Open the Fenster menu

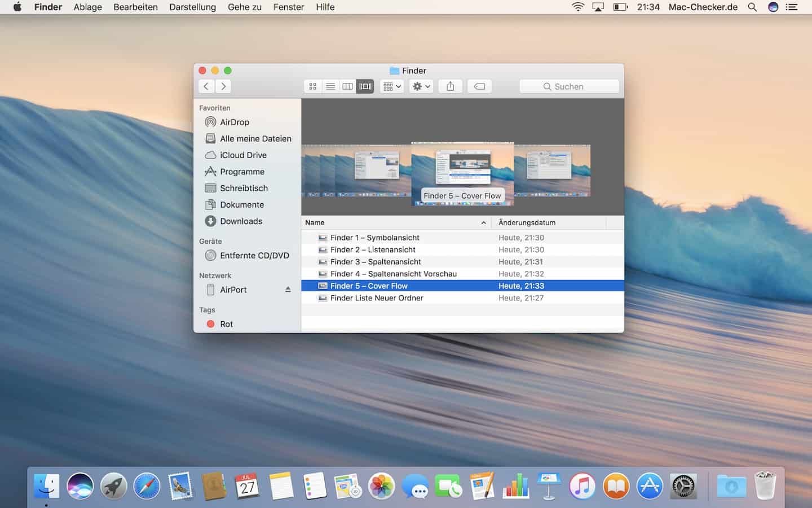pyautogui.click(x=289, y=7)
